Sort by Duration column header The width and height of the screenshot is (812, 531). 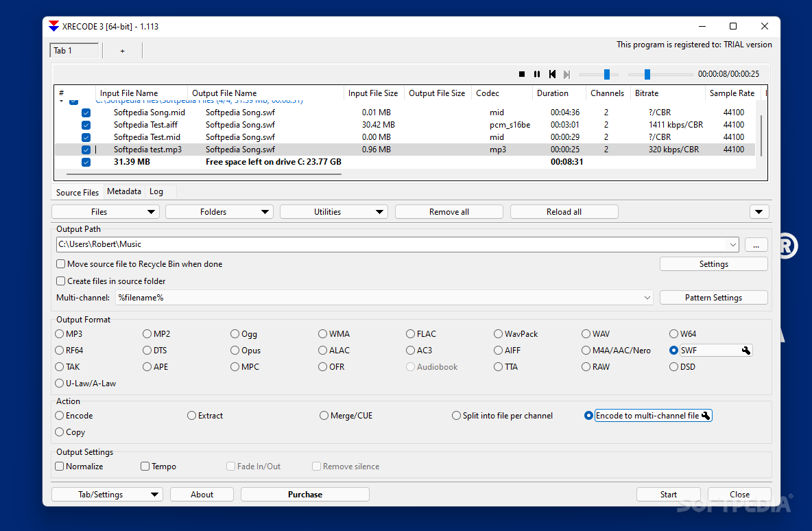(x=560, y=93)
